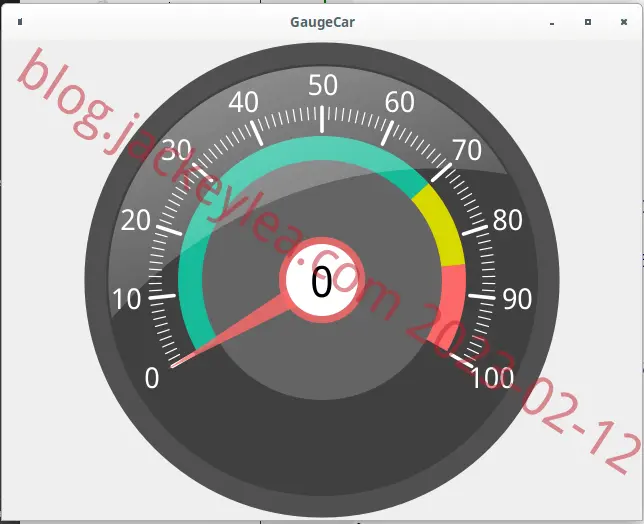
Task: Minimize the GaugeCar window
Action: 552,23
